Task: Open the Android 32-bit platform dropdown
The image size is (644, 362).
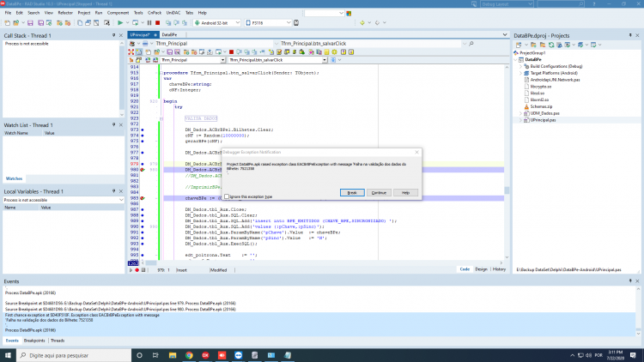Action: (x=237, y=23)
